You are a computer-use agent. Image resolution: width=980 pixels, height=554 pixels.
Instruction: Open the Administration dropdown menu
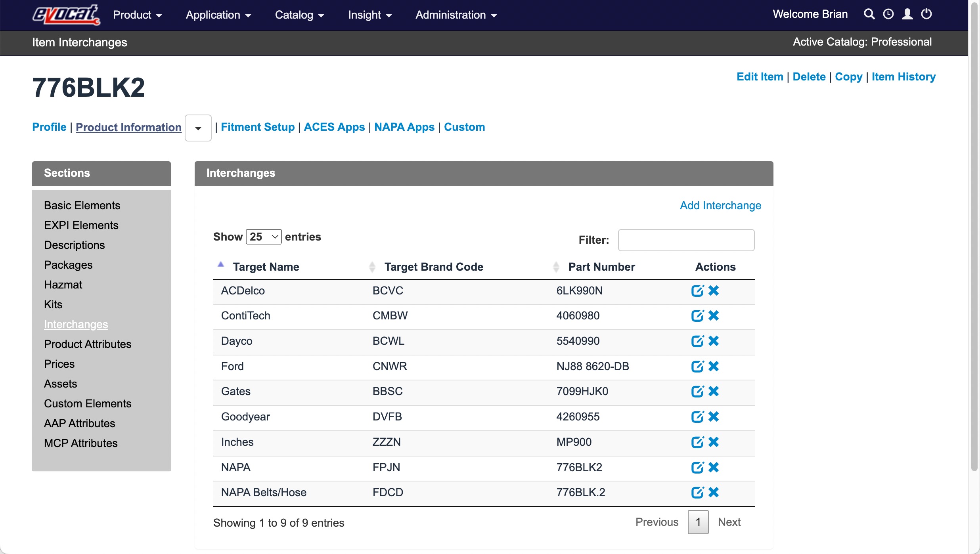456,15
